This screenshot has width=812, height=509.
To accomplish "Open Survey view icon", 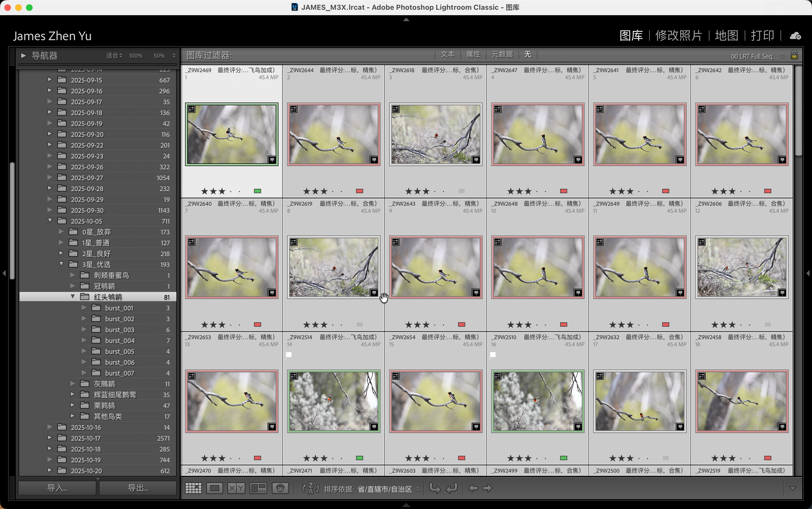I will 258,488.
